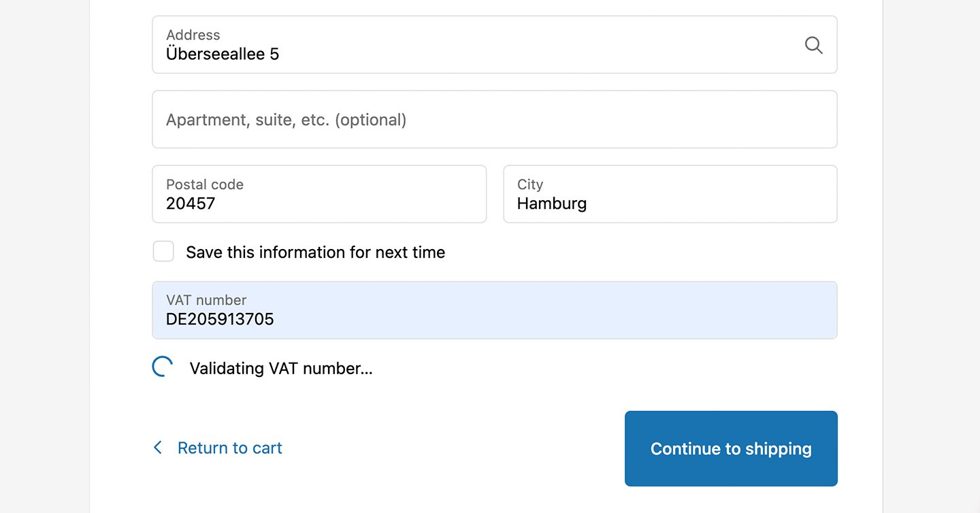
Task: Click the left chevron before Return to cart
Action: (158, 448)
